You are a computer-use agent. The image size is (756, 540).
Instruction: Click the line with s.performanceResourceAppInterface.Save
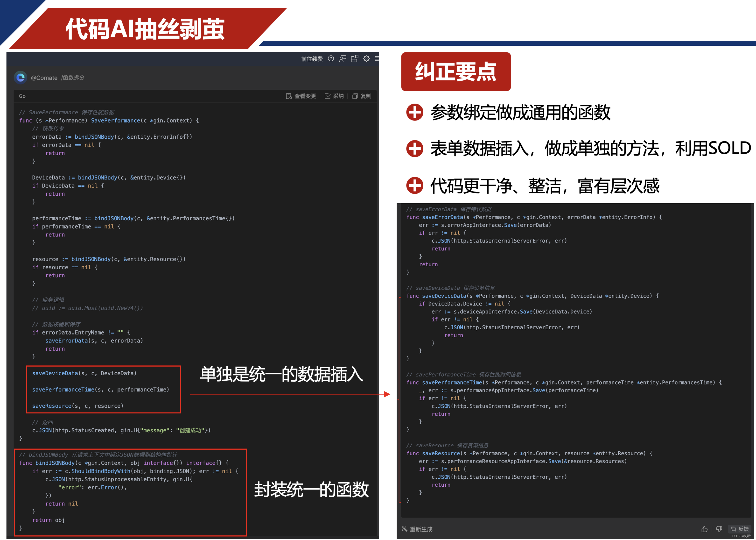523,461
